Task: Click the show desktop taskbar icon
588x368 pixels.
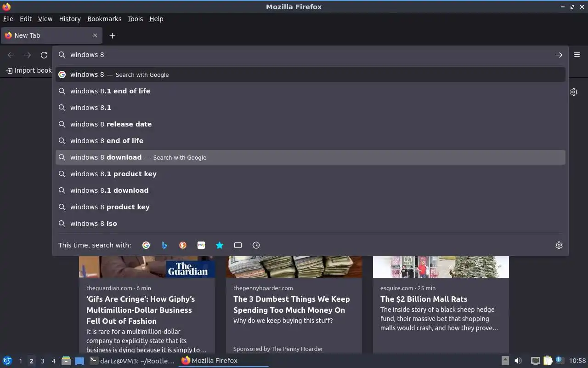Action: tap(79, 361)
